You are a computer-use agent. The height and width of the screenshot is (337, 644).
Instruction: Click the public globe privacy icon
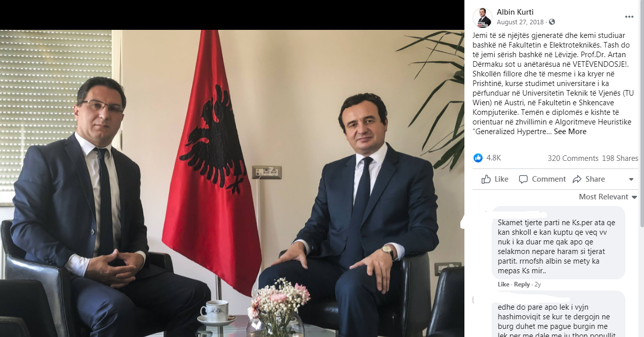(552, 22)
